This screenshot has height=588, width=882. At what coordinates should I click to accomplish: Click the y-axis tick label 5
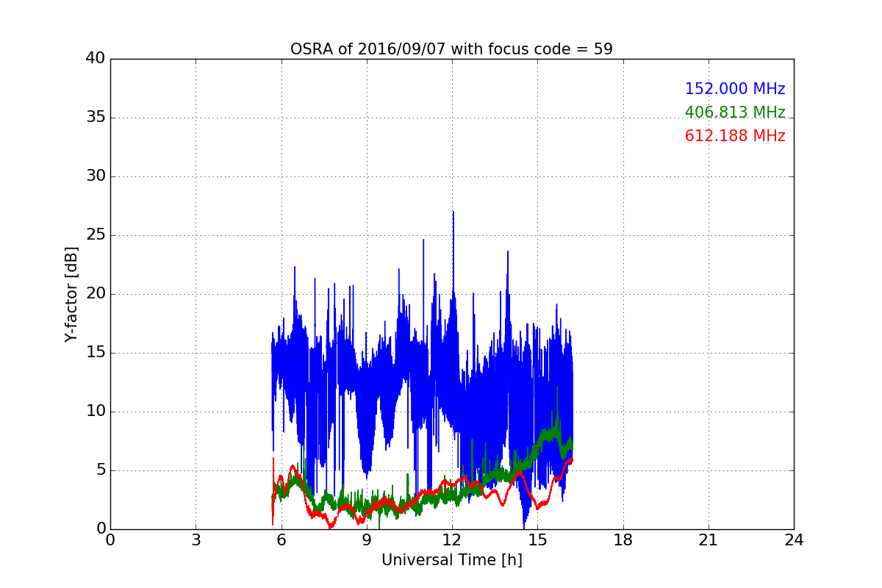(101, 470)
